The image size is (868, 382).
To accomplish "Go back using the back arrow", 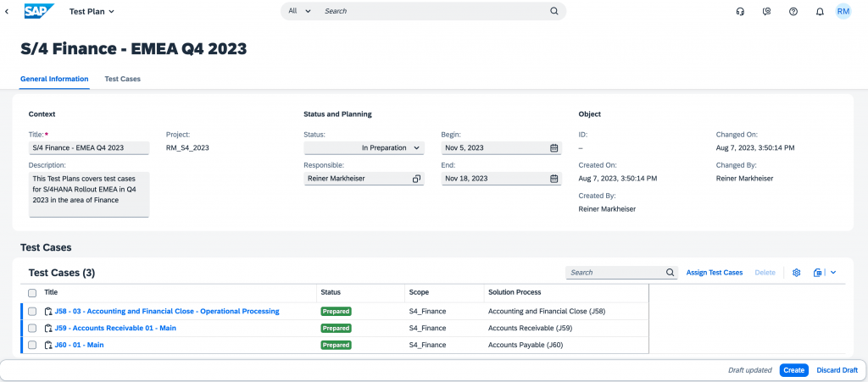I will click(x=7, y=11).
